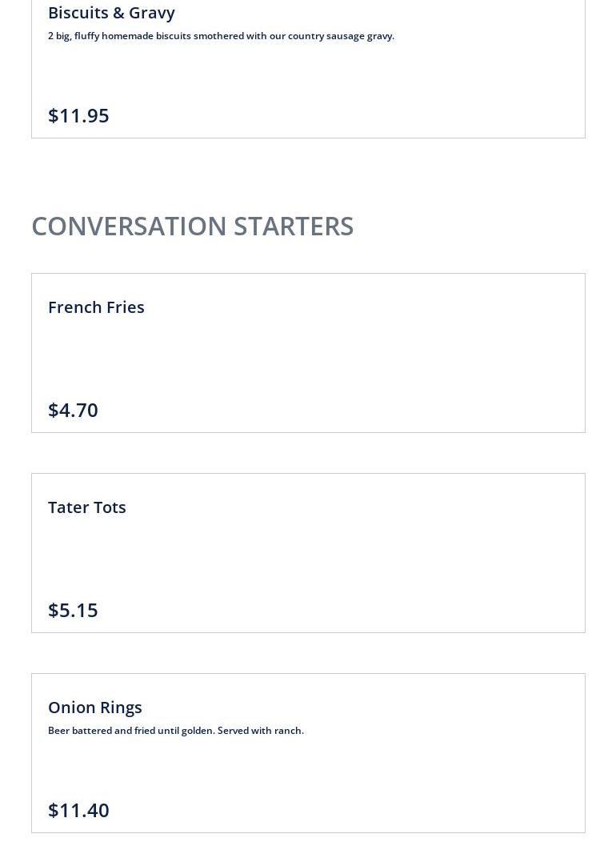
Task: Open the Onion Rings item title
Action: click(x=95, y=708)
